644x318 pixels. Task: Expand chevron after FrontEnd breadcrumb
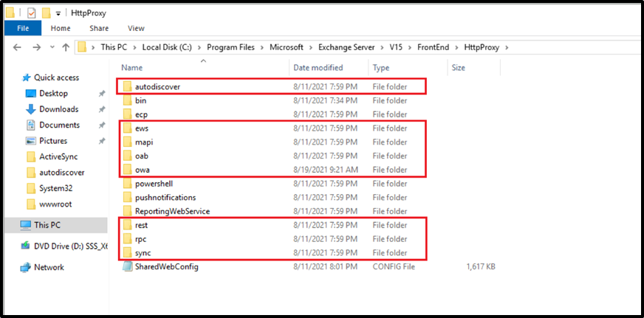coord(456,47)
